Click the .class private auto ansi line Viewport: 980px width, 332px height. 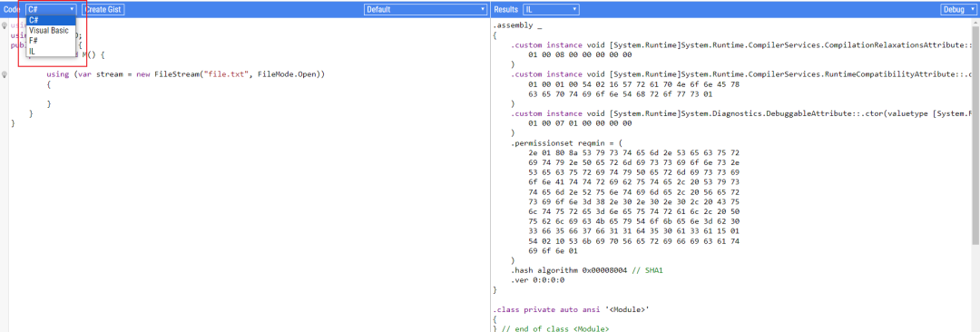click(x=559, y=308)
